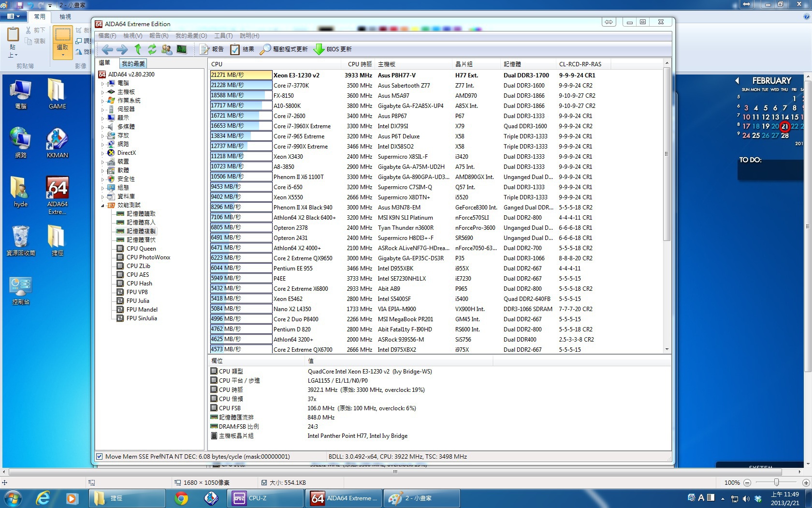Select FPU SinJulia benchmark
Viewport: 812px width, 508px height.
pos(142,318)
